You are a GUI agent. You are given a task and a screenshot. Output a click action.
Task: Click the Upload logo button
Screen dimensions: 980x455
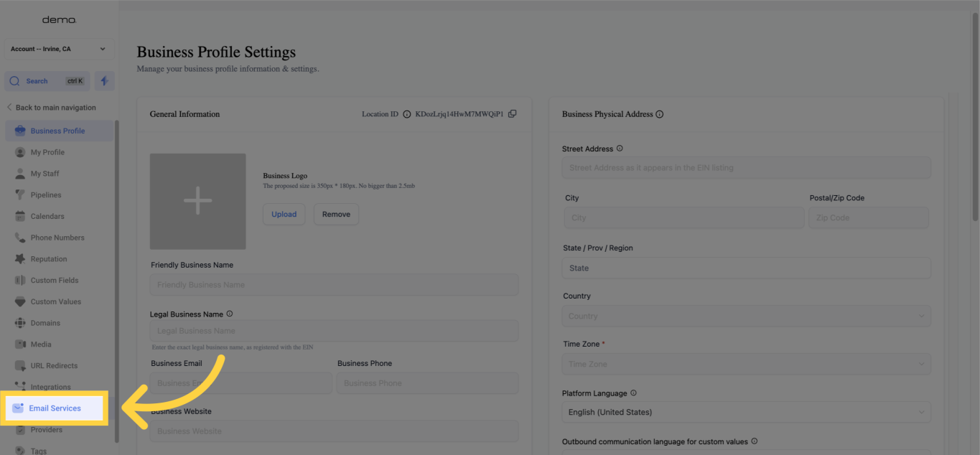click(284, 214)
